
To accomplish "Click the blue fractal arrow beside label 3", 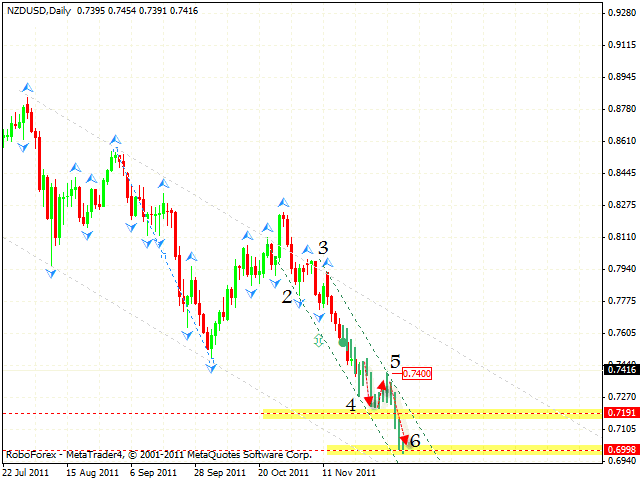I will click(309, 248).
